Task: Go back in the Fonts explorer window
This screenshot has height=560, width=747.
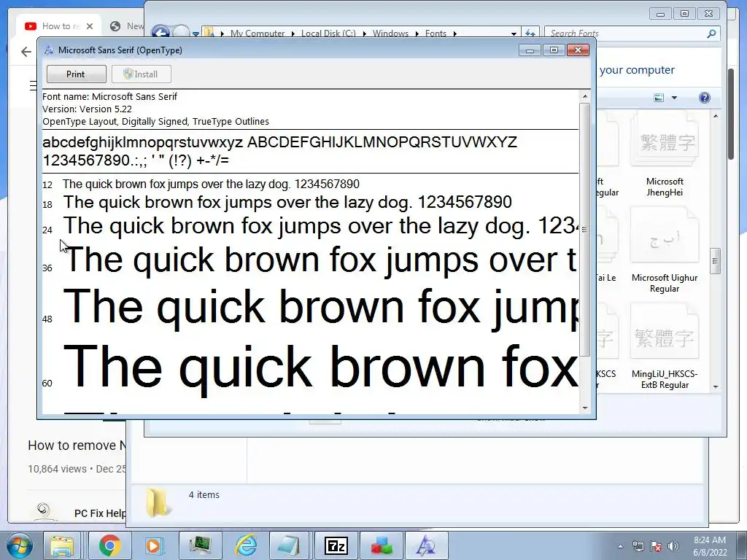Action: (x=161, y=32)
